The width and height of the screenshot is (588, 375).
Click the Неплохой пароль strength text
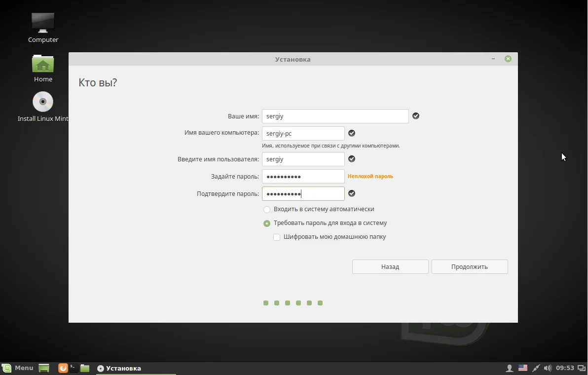click(370, 176)
